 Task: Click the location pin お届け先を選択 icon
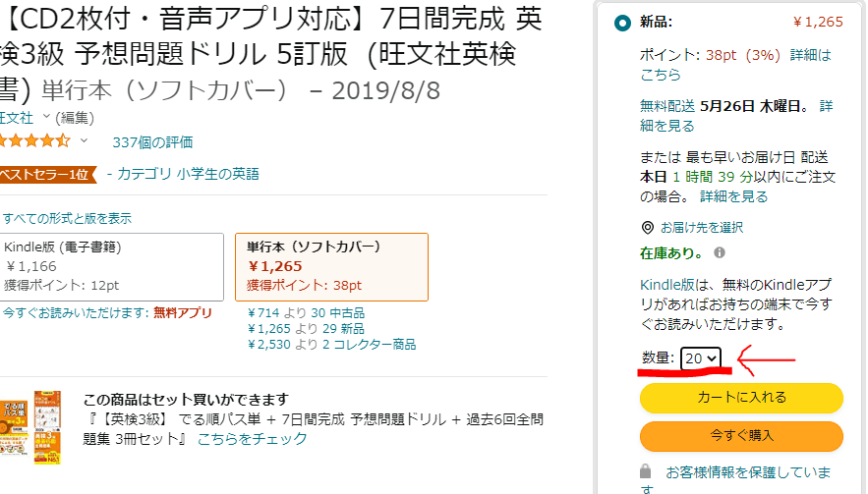click(647, 227)
